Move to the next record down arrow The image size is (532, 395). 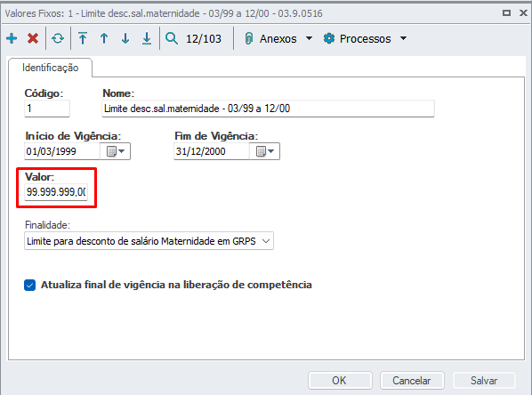[x=125, y=38]
